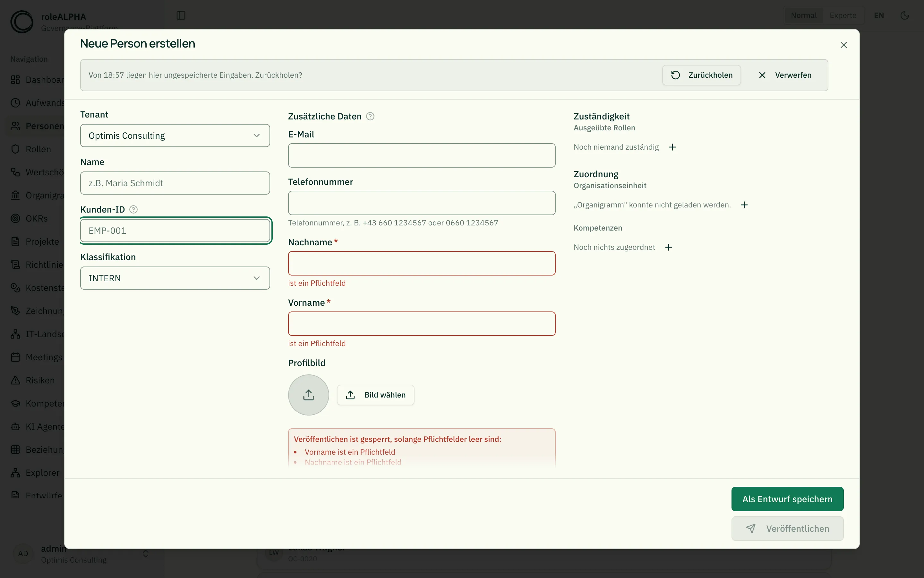This screenshot has width=924, height=578.
Task: Open Rollen shield icon in the sidebar
Action: coord(15,149)
